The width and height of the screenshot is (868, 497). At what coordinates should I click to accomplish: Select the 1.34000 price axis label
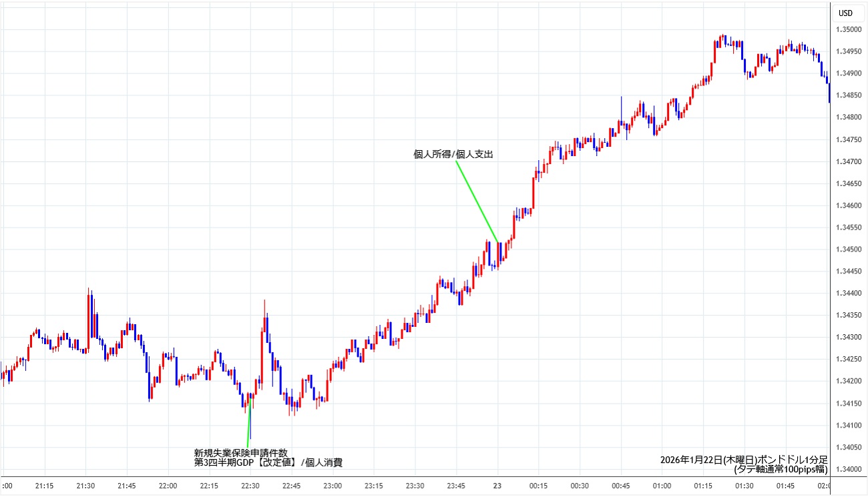click(x=848, y=470)
